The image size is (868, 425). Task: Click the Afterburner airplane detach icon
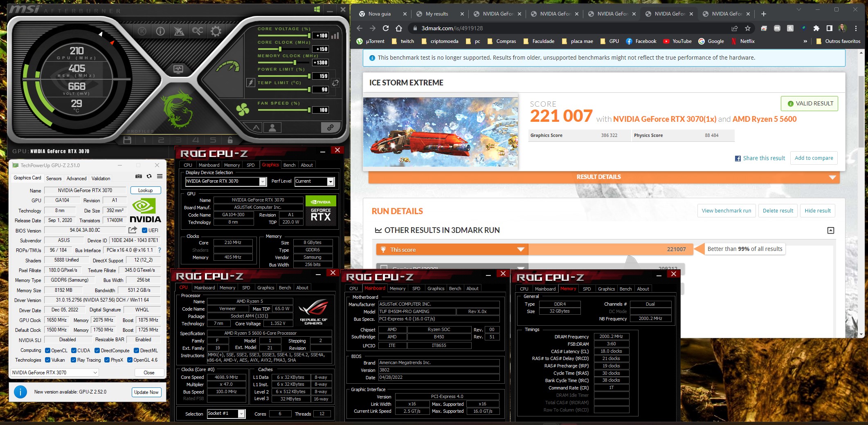(x=179, y=31)
